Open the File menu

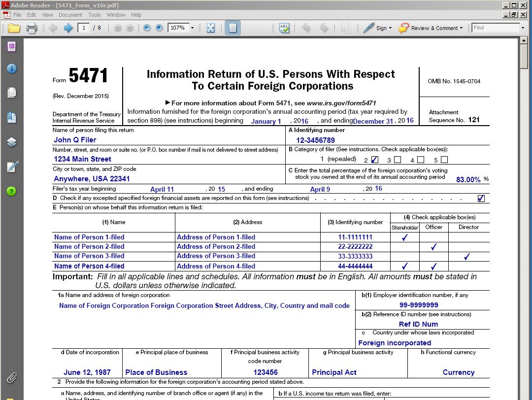[x=17, y=15]
